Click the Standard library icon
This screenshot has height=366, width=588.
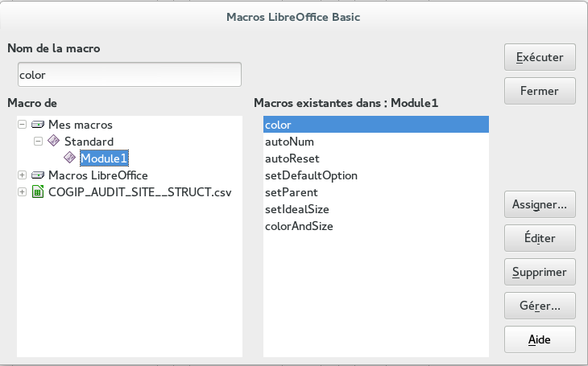[x=54, y=141]
